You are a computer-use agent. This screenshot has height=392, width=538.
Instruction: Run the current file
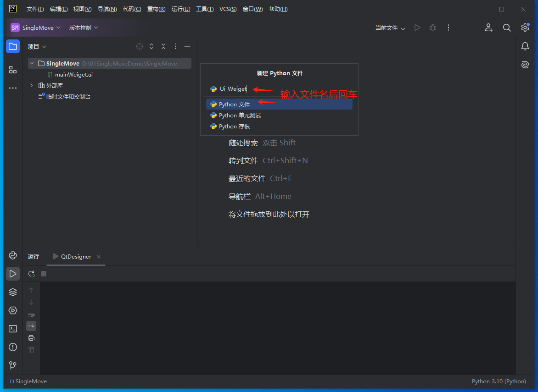tap(417, 28)
